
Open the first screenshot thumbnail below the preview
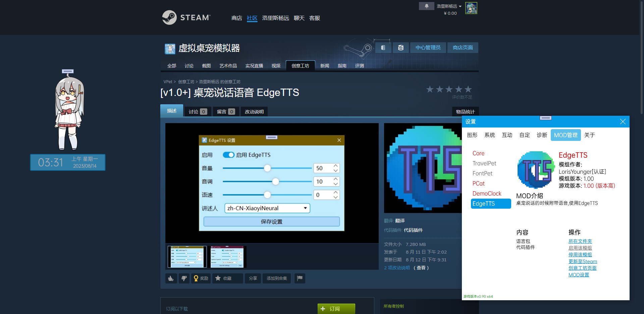coord(187,256)
